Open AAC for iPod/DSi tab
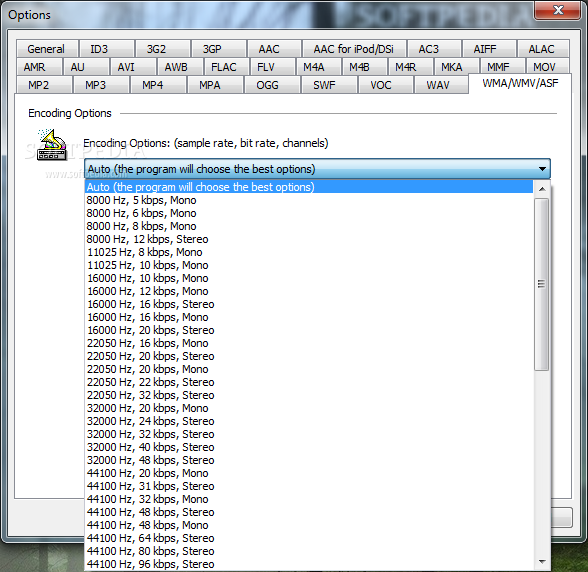The height and width of the screenshot is (572, 588). coord(354,49)
